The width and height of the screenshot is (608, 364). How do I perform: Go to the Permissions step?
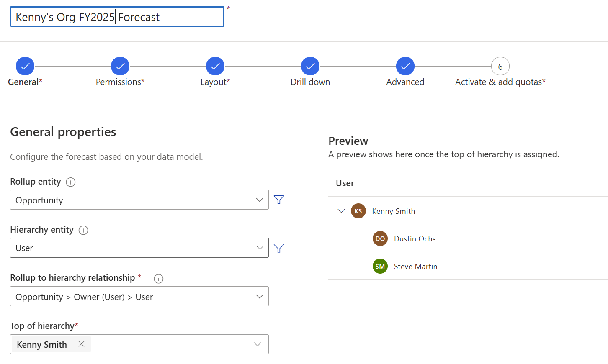120,66
